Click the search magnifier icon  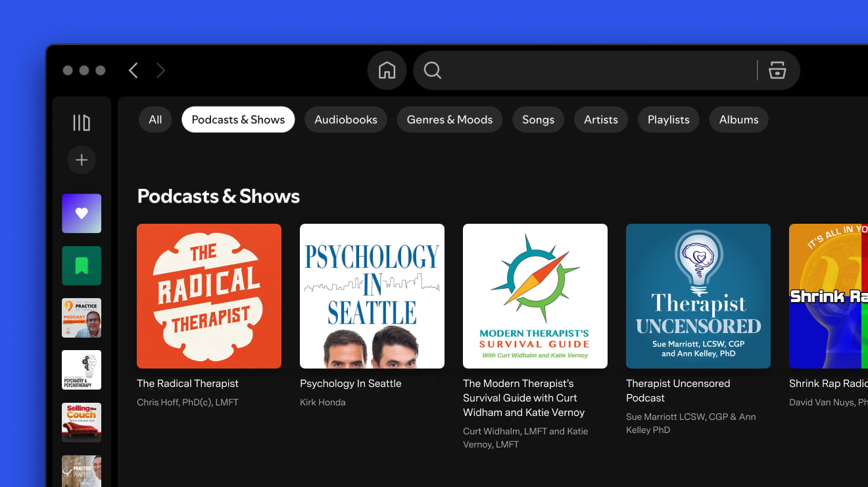pos(433,70)
